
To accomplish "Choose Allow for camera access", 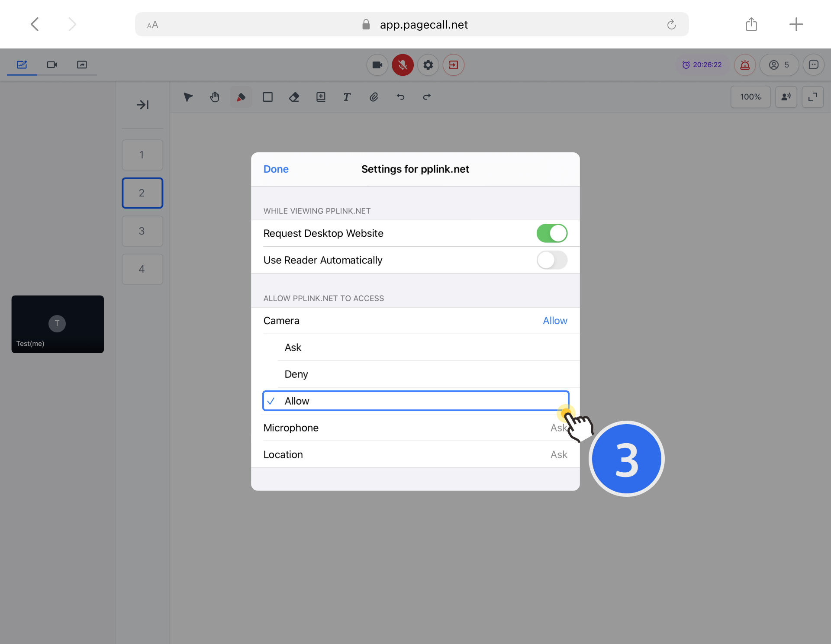I will click(415, 401).
